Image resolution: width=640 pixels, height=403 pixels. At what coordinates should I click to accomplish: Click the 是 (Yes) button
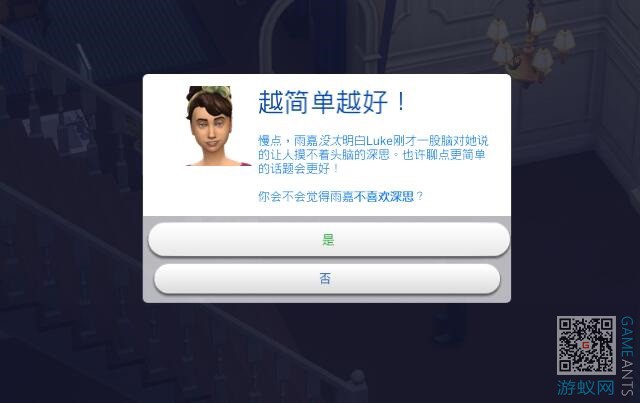[x=329, y=239]
